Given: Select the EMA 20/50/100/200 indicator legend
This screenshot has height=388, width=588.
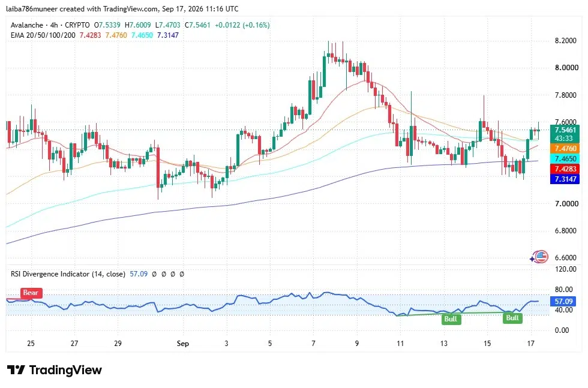Looking at the screenshot, I should (43, 35).
